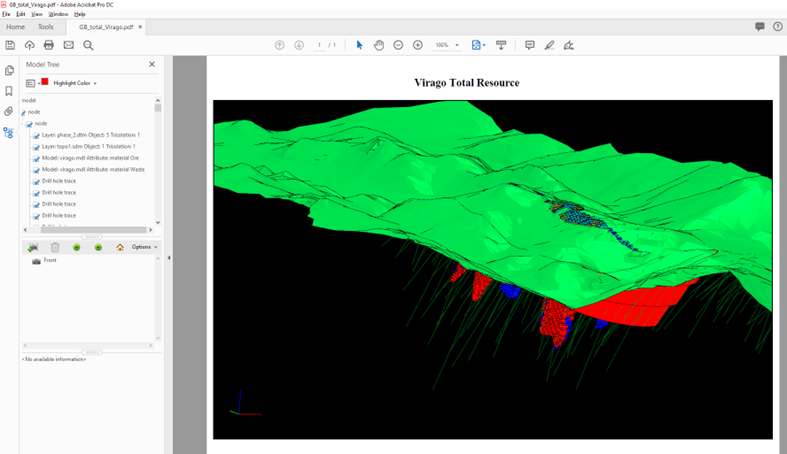Open Attachments paperclip sidebar icon
Viewport: 787px width, 454px height.
pyautogui.click(x=9, y=111)
